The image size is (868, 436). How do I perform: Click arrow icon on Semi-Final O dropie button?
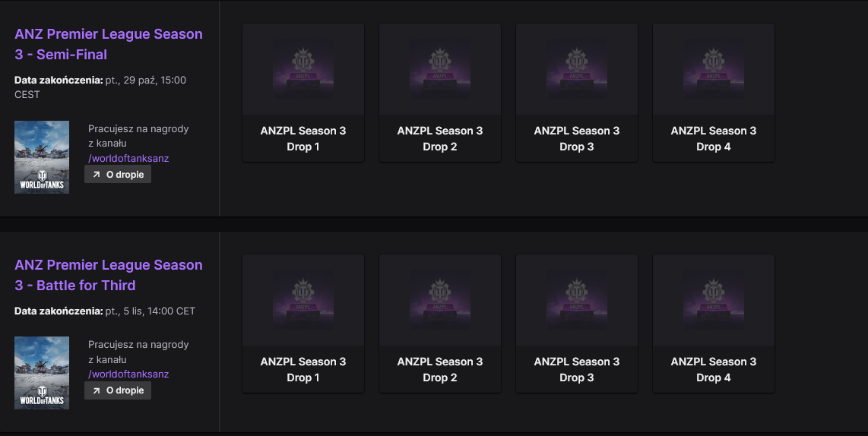coord(97,174)
